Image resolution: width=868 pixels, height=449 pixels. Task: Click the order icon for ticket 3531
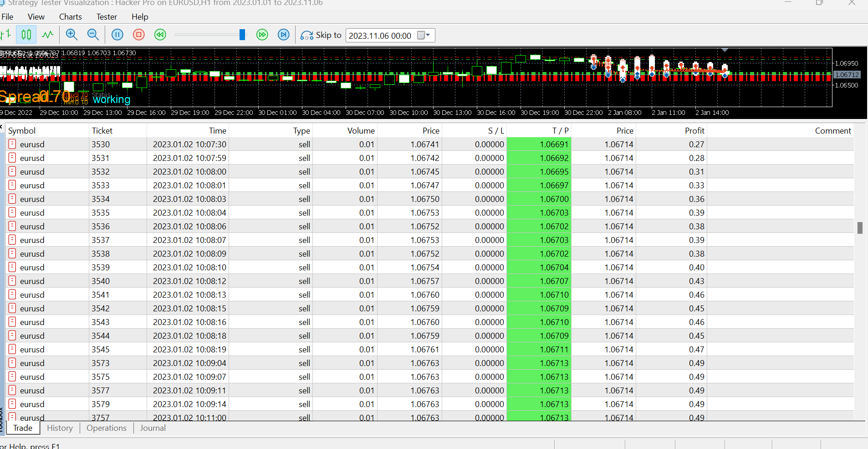point(12,158)
